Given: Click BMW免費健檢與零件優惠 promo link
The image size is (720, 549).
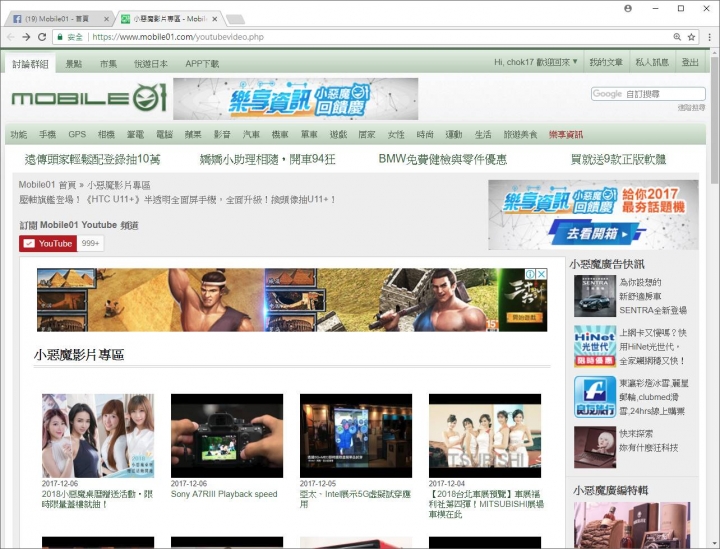Looking at the screenshot, I should click(x=443, y=159).
